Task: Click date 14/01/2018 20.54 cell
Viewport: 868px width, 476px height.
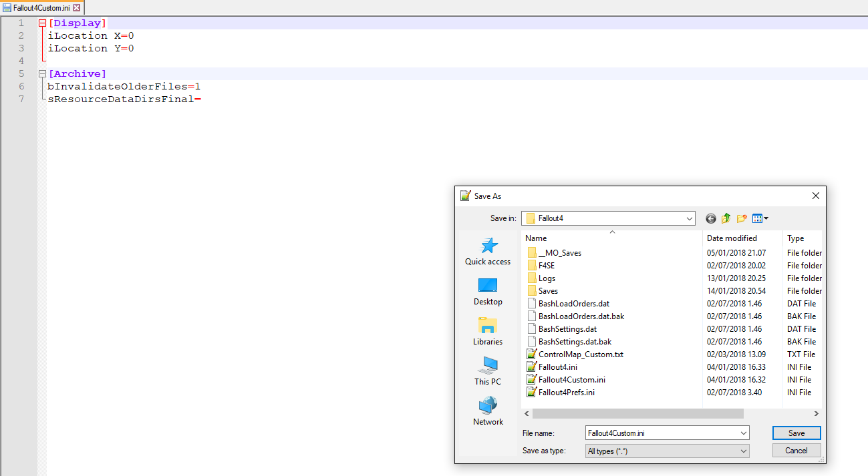Action: (x=736, y=291)
